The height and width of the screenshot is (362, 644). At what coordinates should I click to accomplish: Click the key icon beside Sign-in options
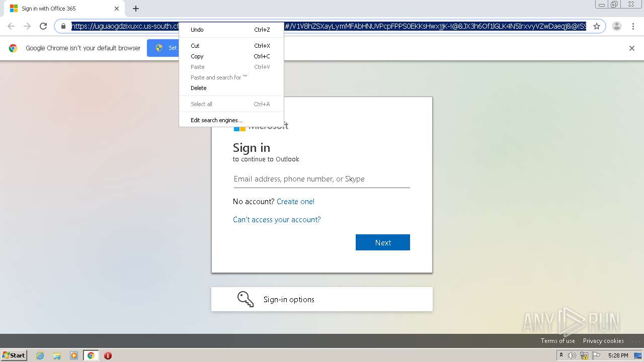(x=246, y=299)
